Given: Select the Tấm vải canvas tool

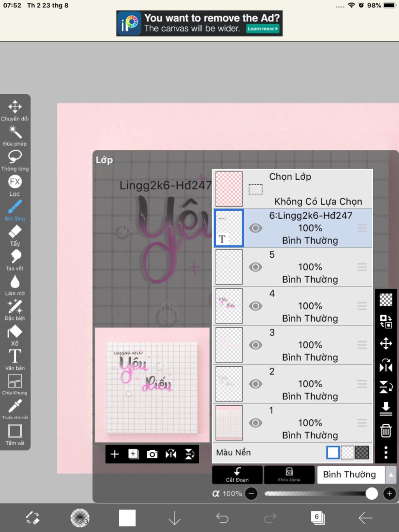Looking at the screenshot, I should [15, 435].
